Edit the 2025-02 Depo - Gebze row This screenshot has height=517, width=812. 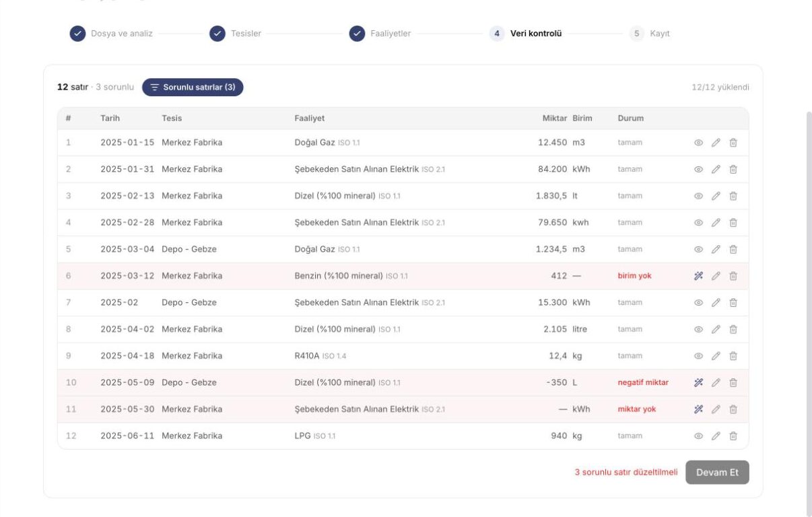[716, 302]
